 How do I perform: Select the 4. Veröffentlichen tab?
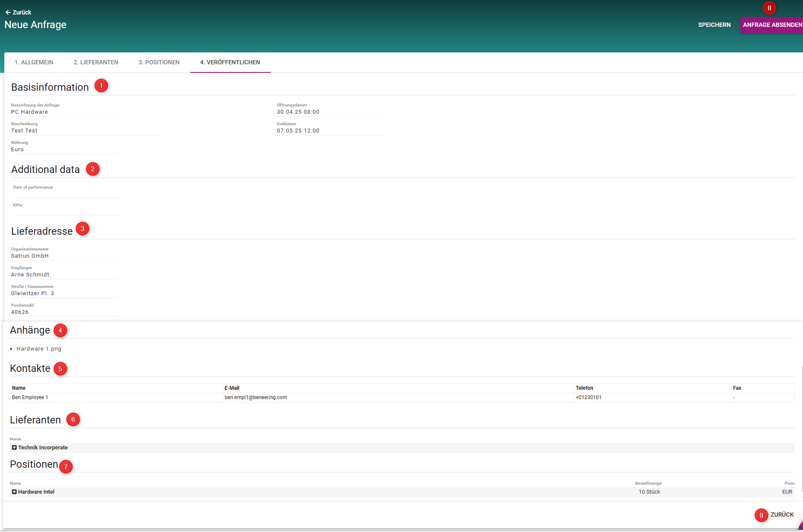(230, 62)
